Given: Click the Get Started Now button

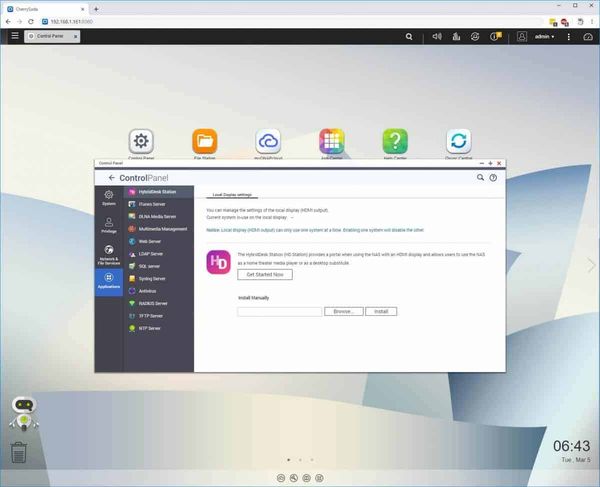Looking at the screenshot, I should click(265, 275).
